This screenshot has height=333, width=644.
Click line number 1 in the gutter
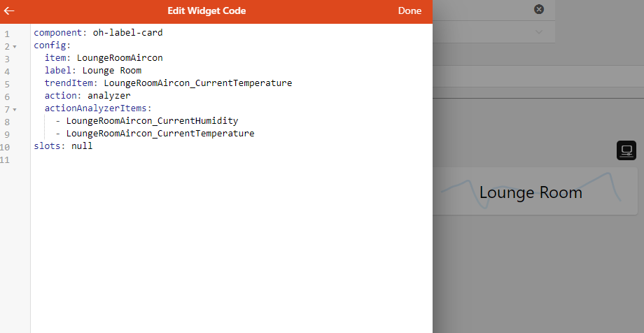tap(7, 34)
